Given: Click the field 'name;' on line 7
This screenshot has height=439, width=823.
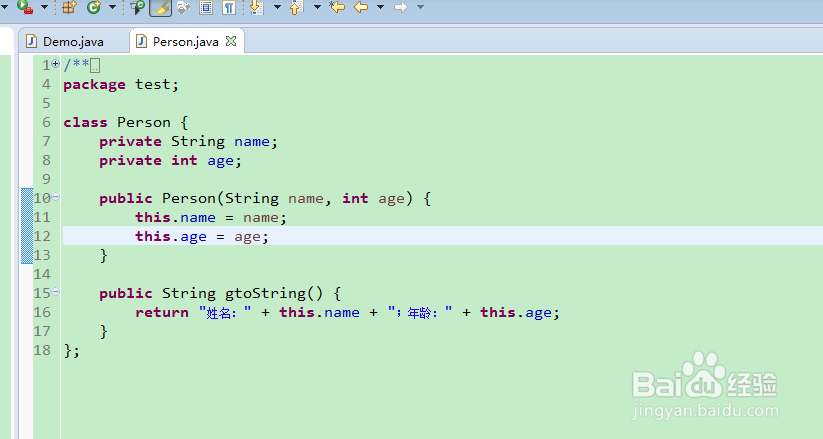Looking at the screenshot, I should point(256,141).
